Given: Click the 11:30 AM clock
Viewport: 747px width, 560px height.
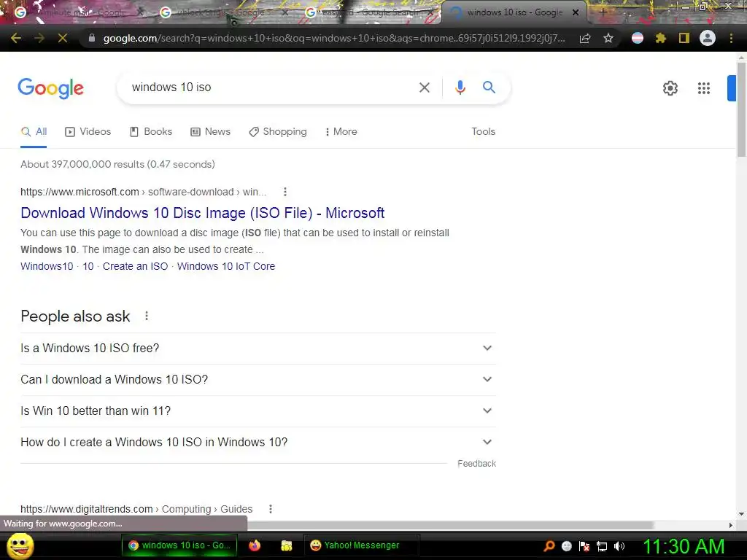Looking at the screenshot, I should pyautogui.click(x=684, y=546).
